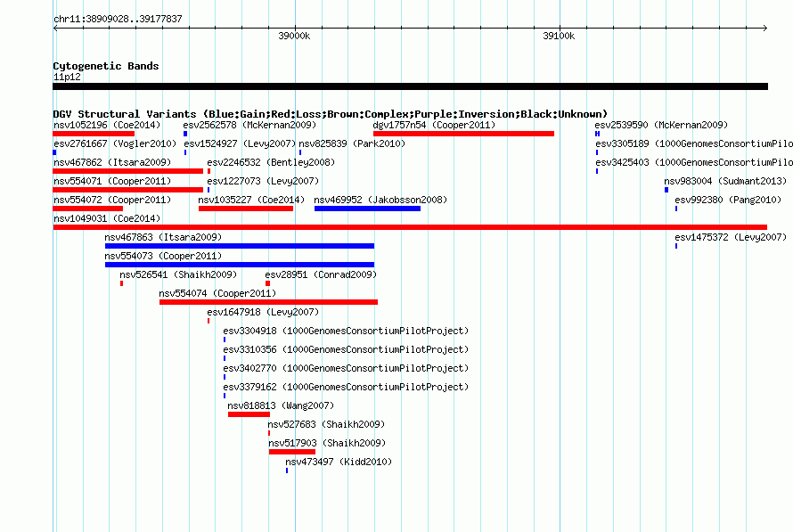
Task: Open nsv1035227 (Coe2014) label
Action: (x=251, y=200)
